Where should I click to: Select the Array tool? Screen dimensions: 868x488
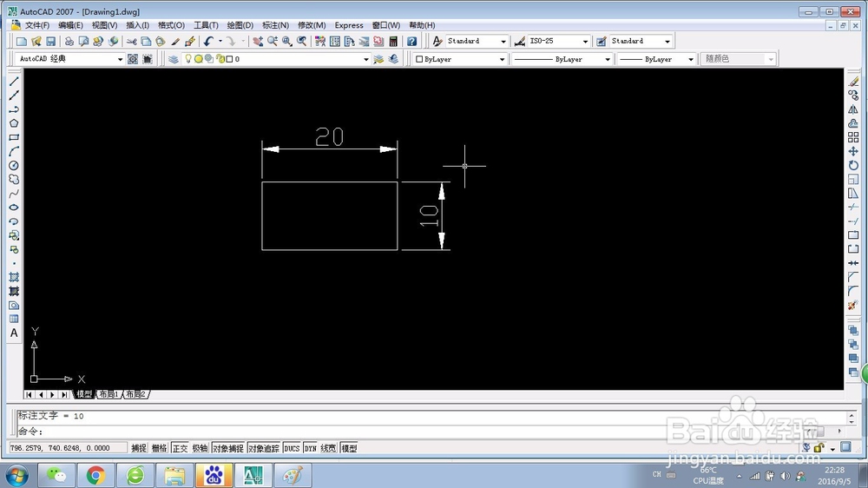pyautogui.click(x=853, y=137)
